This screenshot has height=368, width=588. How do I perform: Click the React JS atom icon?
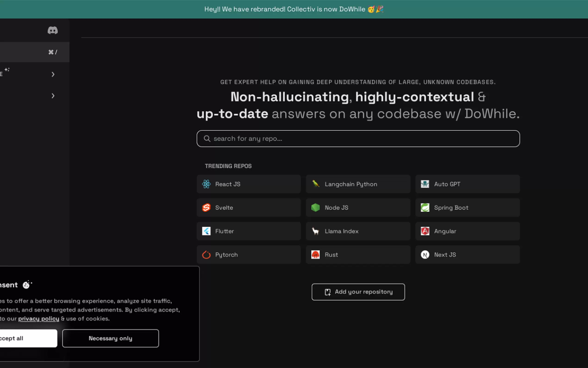[206, 184]
